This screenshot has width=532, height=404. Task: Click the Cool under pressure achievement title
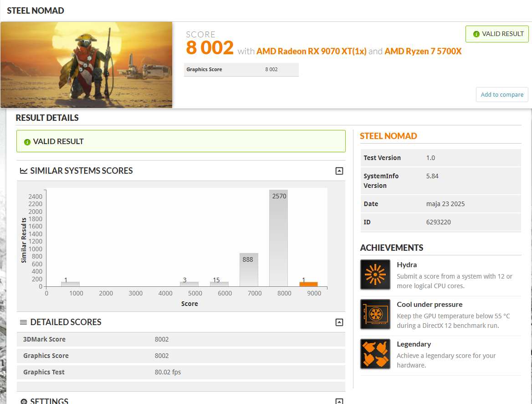[430, 305]
